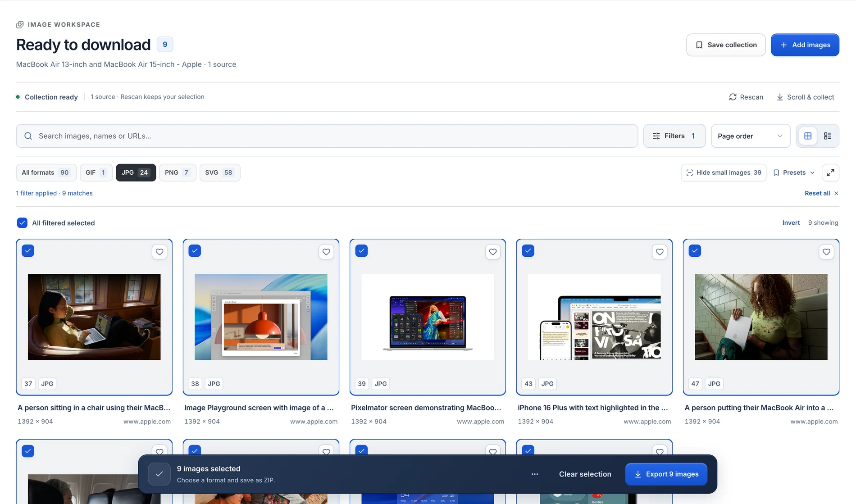Image resolution: width=856 pixels, height=504 pixels.
Task: Favorite image 37 with heart icon
Action: pyautogui.click(x=159, y=252)
